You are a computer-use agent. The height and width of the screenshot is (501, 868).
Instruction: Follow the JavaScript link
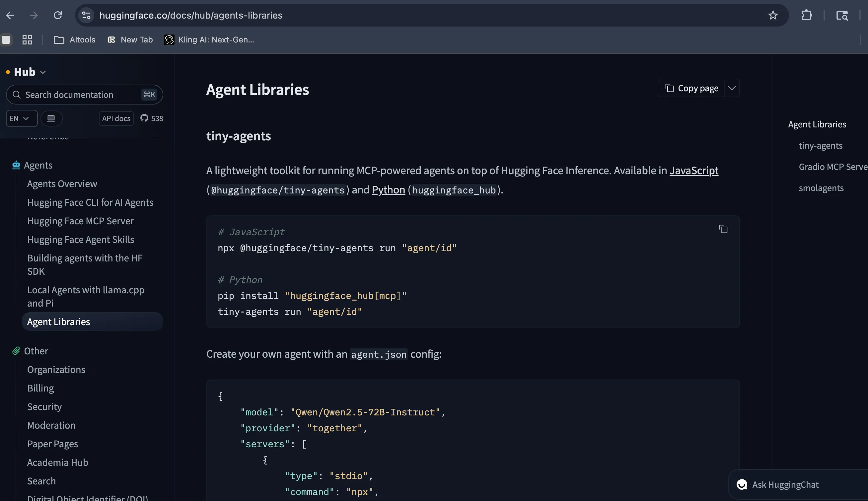coord(693,170)
